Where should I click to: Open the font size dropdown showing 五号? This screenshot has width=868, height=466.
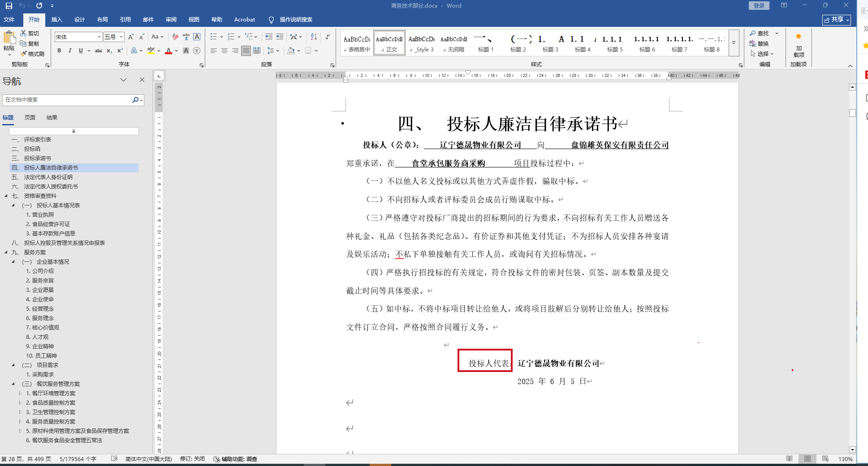coord(121,37)
